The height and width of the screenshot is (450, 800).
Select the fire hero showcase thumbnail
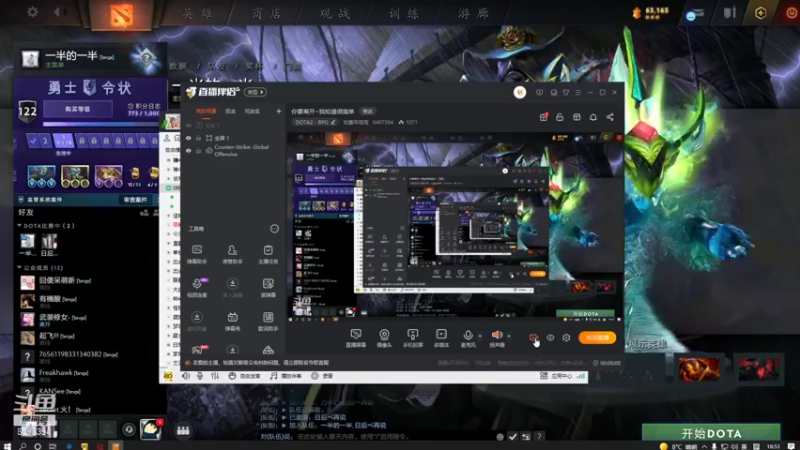tap(699, 368)
